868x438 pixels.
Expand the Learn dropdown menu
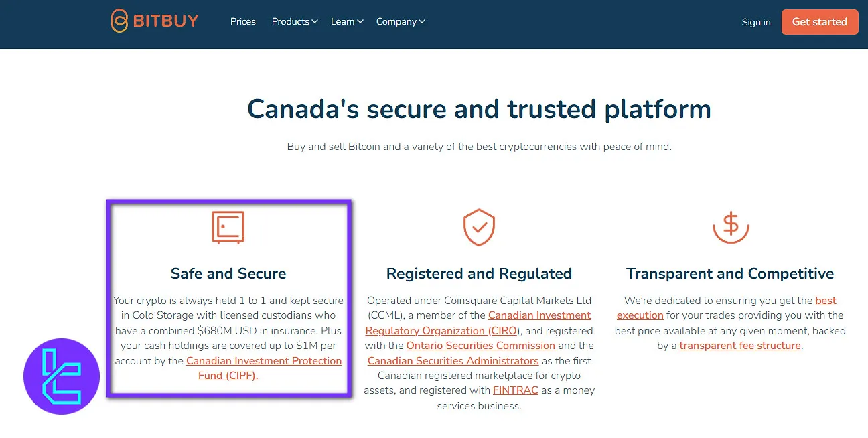pos(346,21)
